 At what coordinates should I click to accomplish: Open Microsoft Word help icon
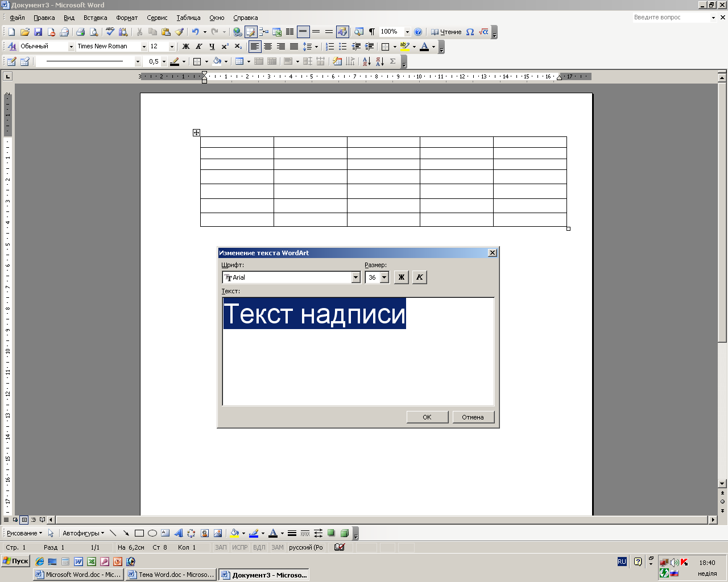(x=418, y=32)
